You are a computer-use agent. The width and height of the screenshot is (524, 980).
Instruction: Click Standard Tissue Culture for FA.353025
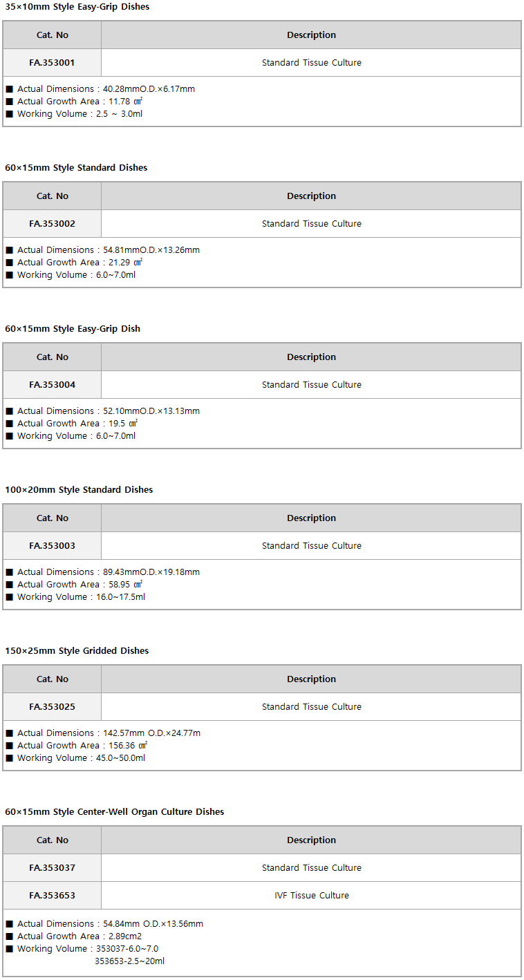(x=312, y=707)
